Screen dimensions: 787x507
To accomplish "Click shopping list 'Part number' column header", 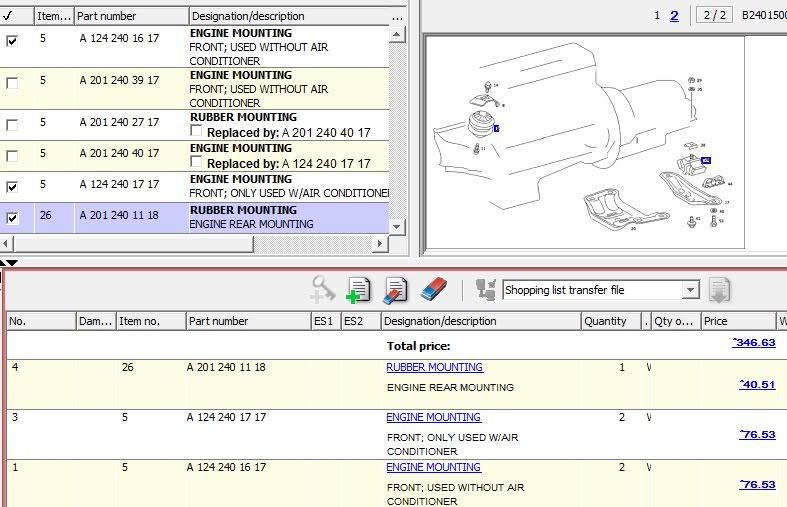I will tap(248, 321).
